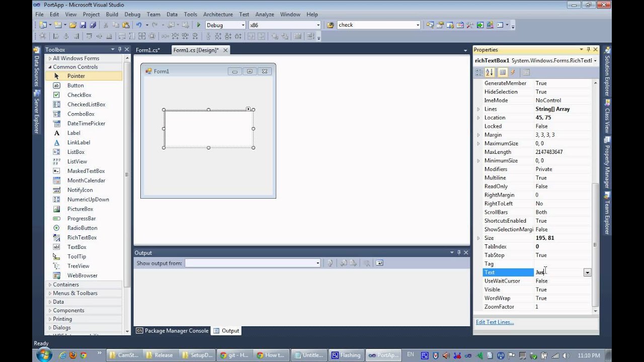
Task: Click the Align Lefts layout icon
Action: [55, 36]
